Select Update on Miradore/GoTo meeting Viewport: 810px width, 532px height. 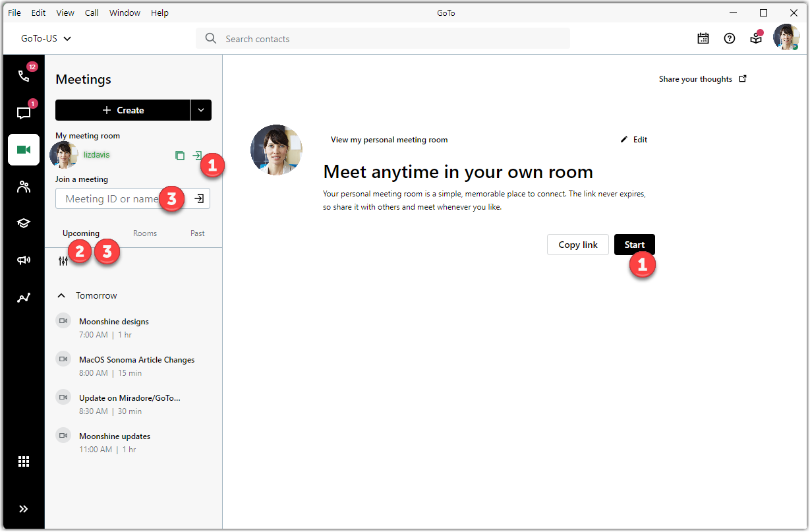(133, 404)
